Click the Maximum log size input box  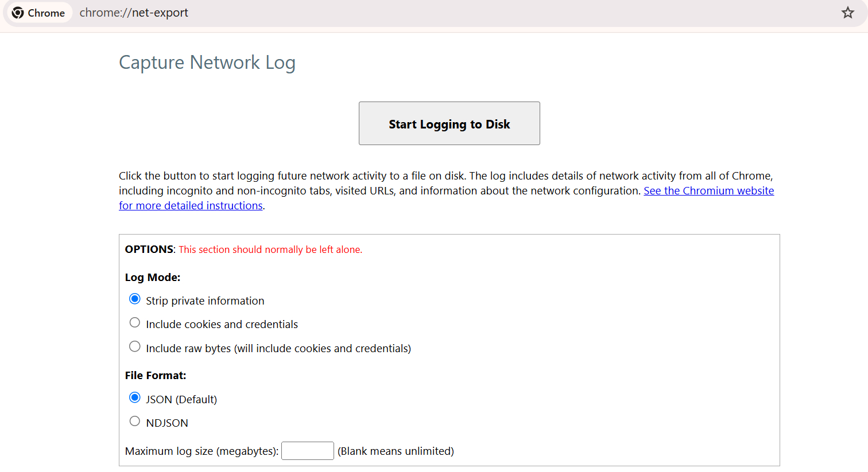click(308, 451)
